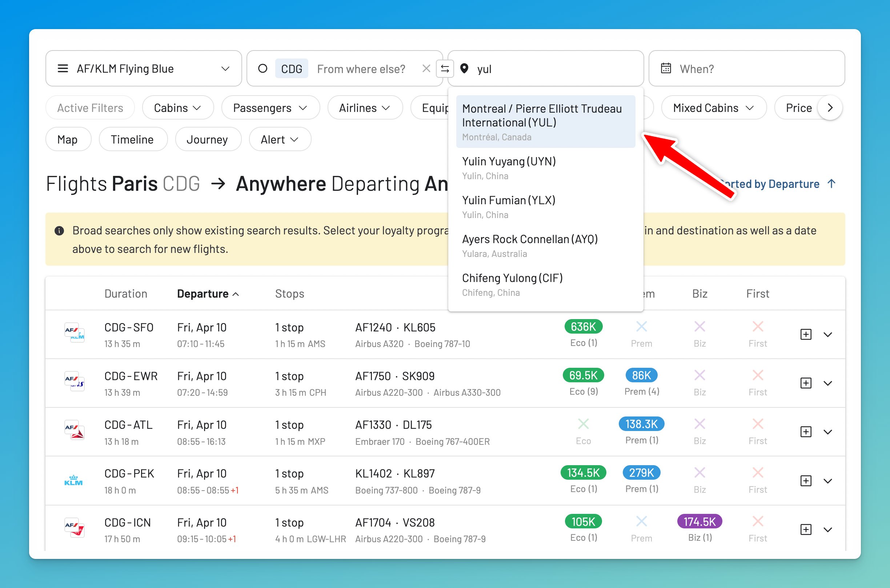The image size is (890, 588).
Task: Click the KLM logo on the CDG-PEK flight
Action: tap(74, 480)
